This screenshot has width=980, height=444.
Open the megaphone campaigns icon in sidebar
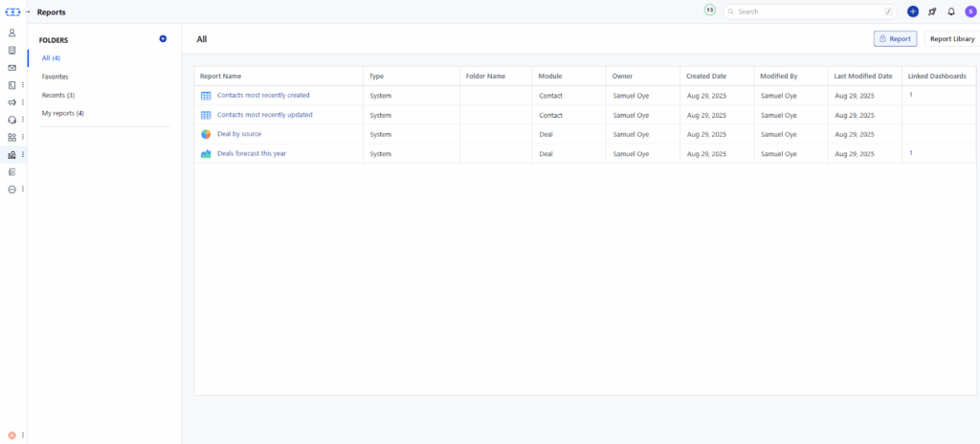point(11,102)
